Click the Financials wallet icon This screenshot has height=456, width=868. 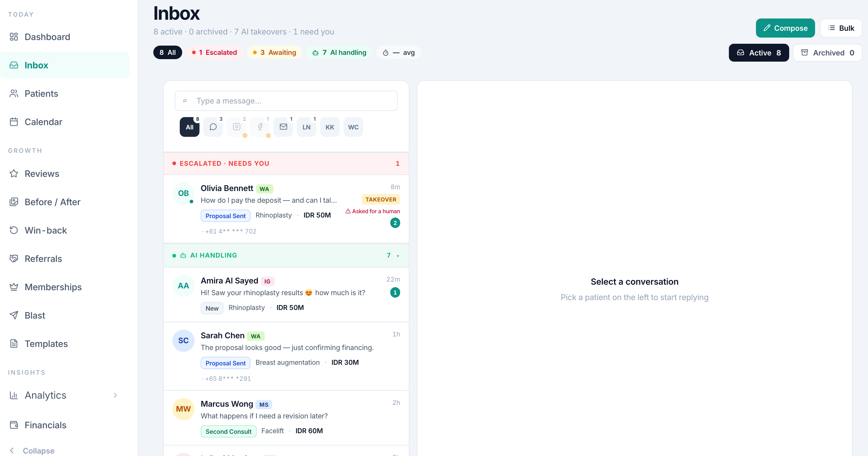click(x=14, y=425)
